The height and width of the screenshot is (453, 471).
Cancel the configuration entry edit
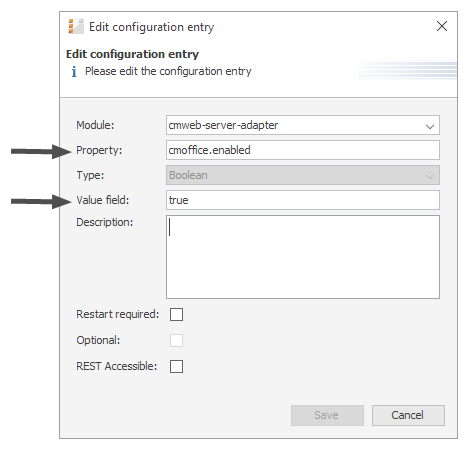coord(408,415)
